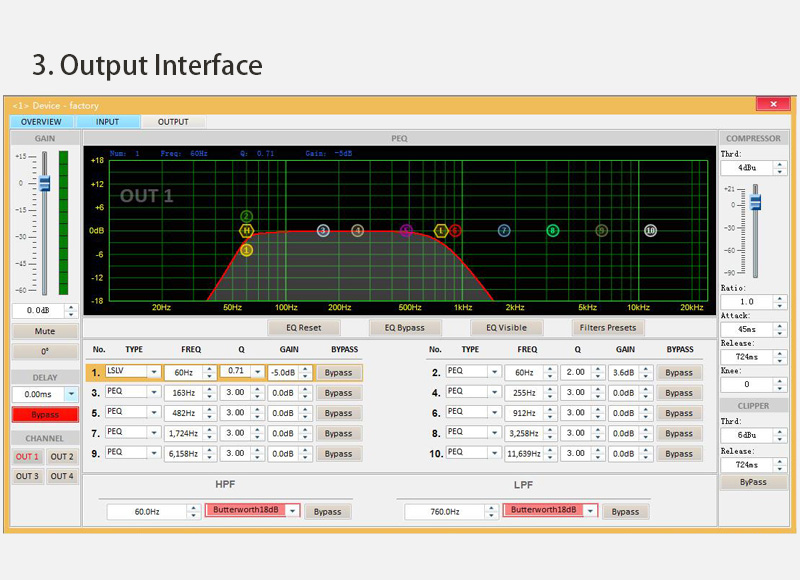Click EQ node 4 on the graph
Image resolution: width=800 pixels, height=580 pixels.
(358, 230)
